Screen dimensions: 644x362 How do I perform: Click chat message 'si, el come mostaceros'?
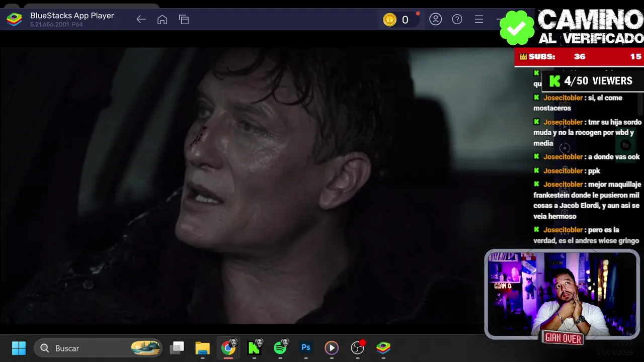click(x=578, y=103)
